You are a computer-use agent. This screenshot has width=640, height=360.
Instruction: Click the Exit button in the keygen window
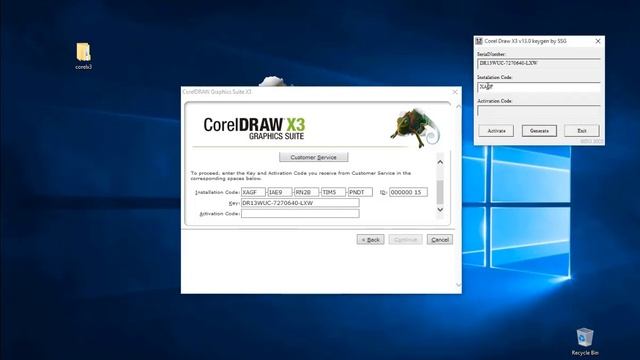pyautogui.click(x=582, y=131)
